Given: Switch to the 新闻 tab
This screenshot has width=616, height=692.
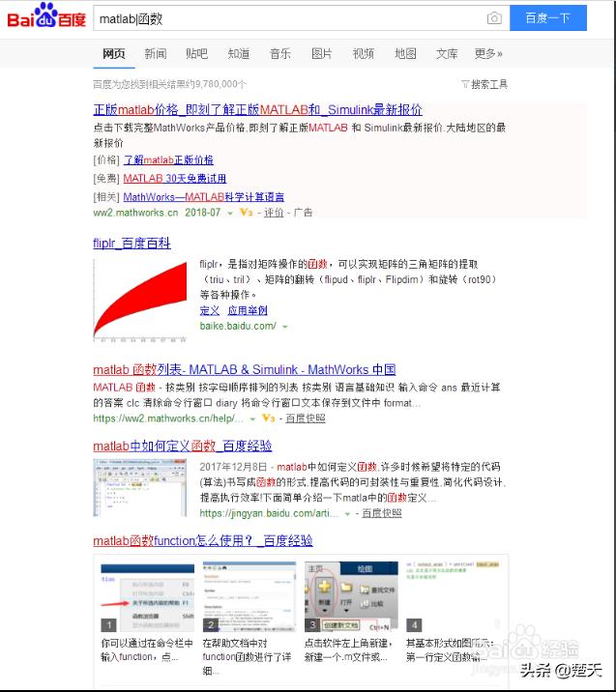Looking at the screenshot, I should (x=156, y=54).
